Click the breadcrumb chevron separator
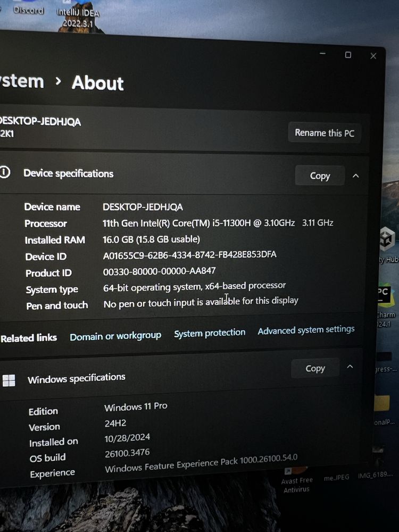399x532 pixels. [x=58, y=81]
